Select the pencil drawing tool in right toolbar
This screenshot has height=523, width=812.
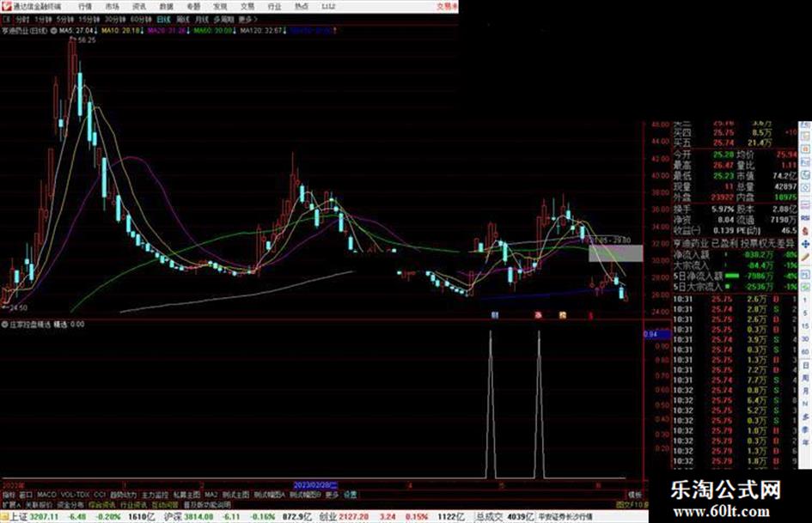pyautogui.click(x=805, y=257)
